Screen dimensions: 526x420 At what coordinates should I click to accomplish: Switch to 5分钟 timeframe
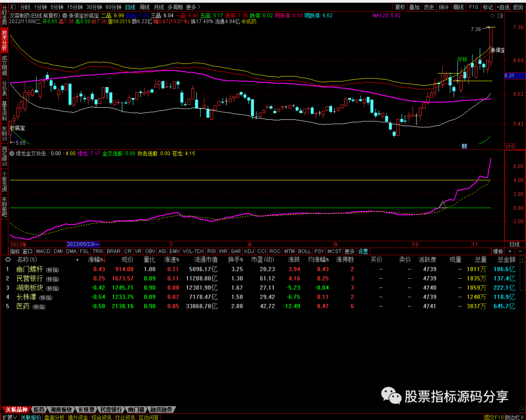pos(57,7)
